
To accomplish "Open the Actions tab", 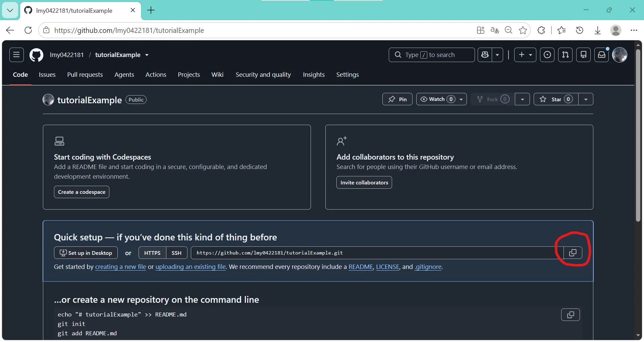I will tap(156, 75).
